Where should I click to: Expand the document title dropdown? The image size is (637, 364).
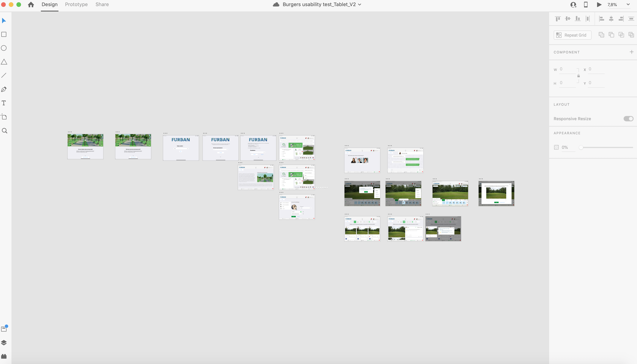(x=360, y=5)
